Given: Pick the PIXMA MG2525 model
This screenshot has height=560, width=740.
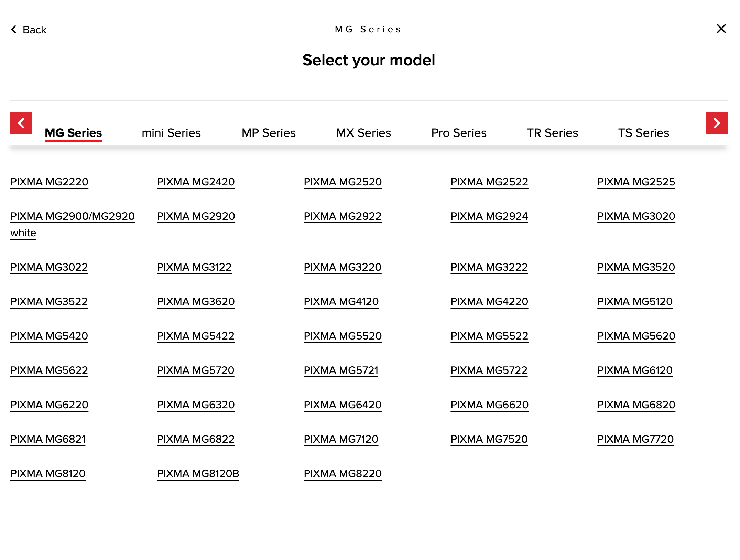Looking at the screenshot, I should tap(636, 182).
